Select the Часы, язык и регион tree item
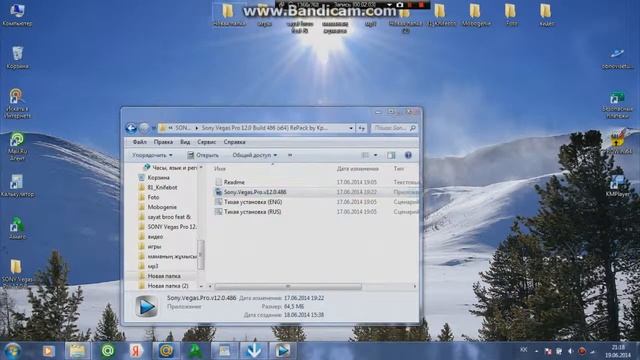Screen dimensions: 640x360 point(174,167)
